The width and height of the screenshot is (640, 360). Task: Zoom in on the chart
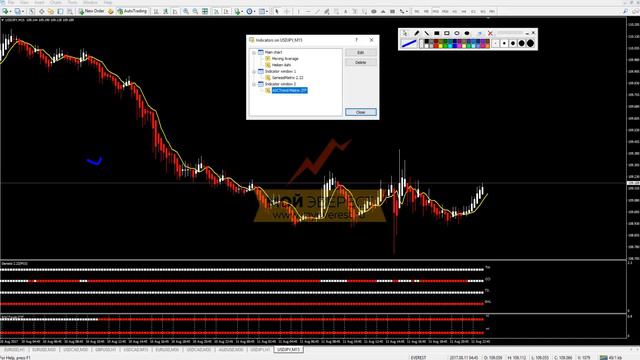coord(186,11)
